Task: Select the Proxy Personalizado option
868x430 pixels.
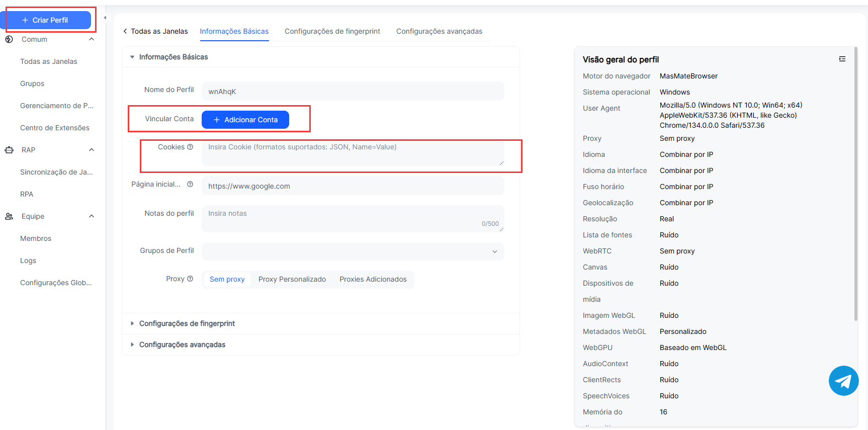Action: (292, 279)
